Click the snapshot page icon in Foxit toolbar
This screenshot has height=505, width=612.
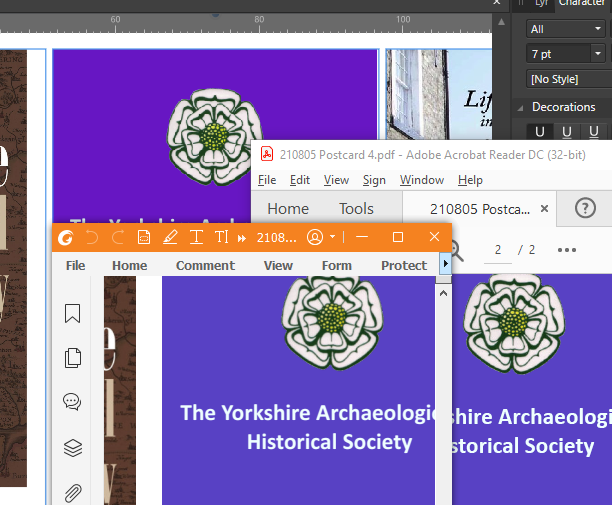(x=144, y=237)
